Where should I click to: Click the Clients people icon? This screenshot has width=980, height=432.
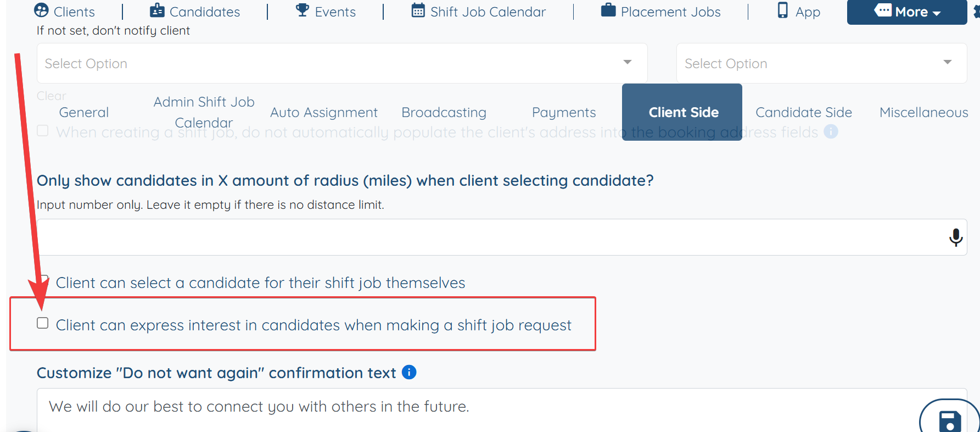point(41,10)
